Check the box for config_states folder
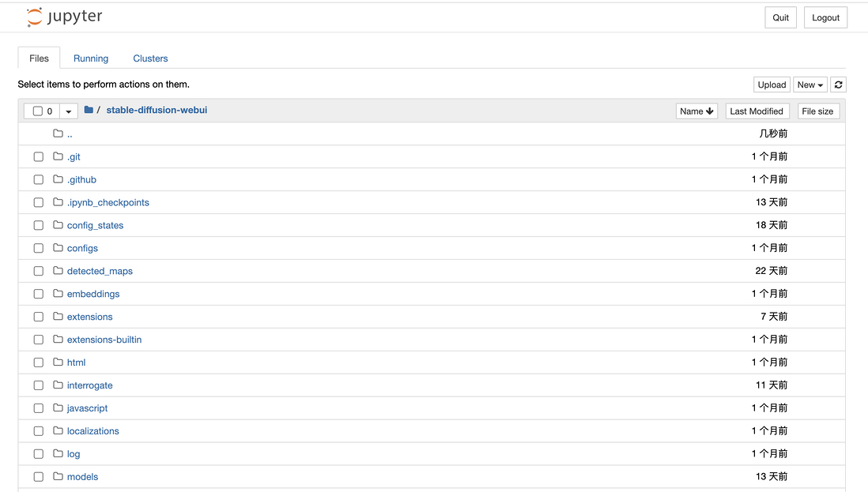The height and width of the screenshot is (492, 868). point(38,226)
